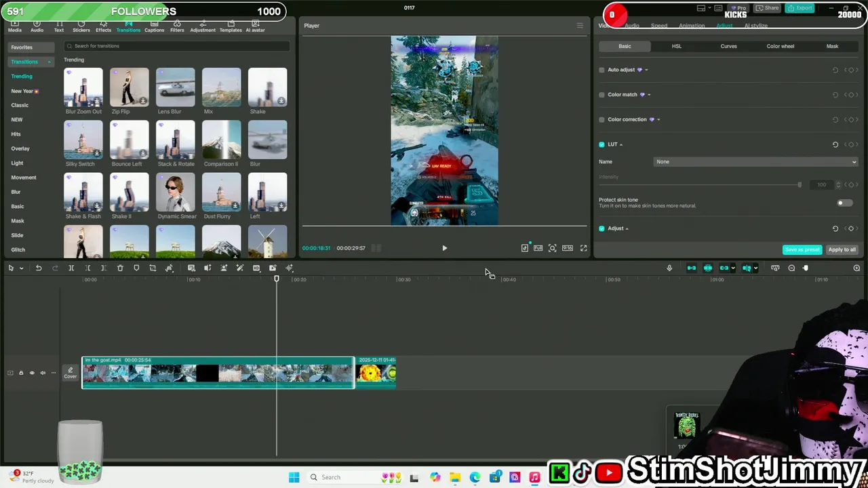The width and height of the screenshot is (868, 488).
Task: Expand the Color match options arrow
Action: click(x=649, y=95)
